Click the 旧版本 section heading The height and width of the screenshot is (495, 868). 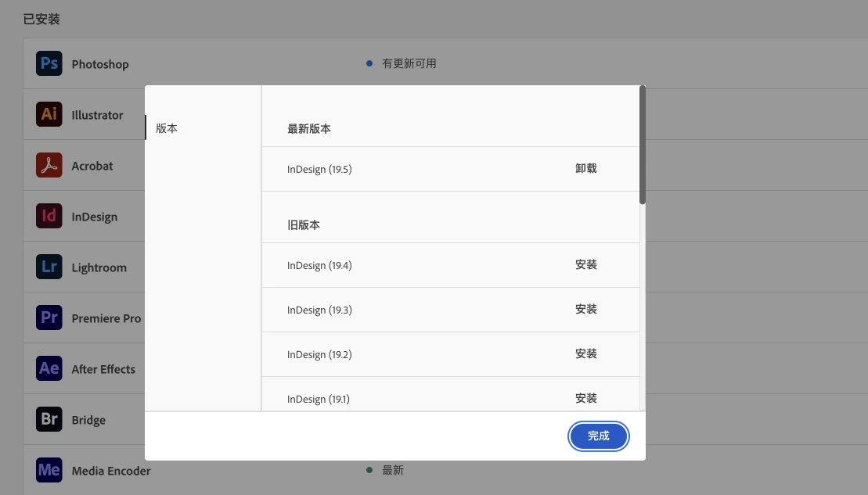click(304, 225)
